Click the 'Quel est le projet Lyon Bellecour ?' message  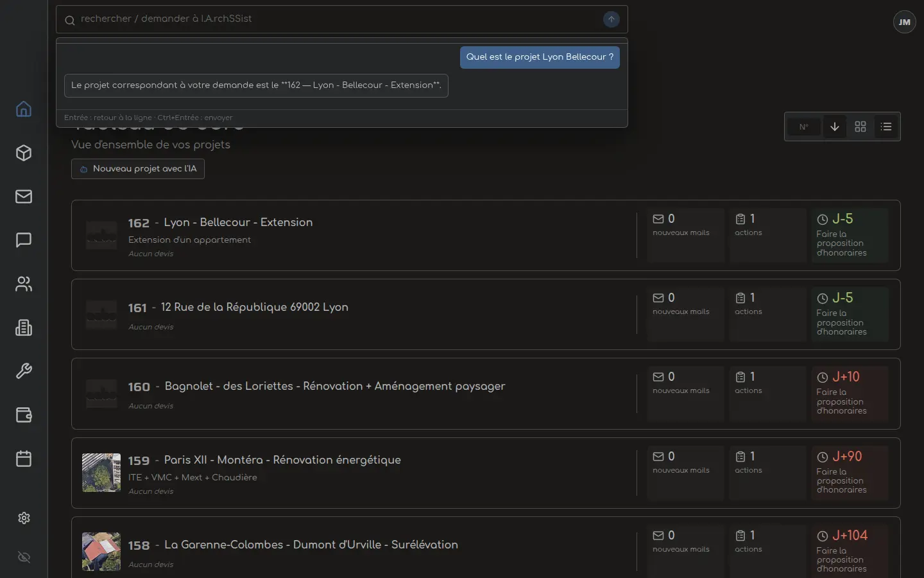[540, 57]
